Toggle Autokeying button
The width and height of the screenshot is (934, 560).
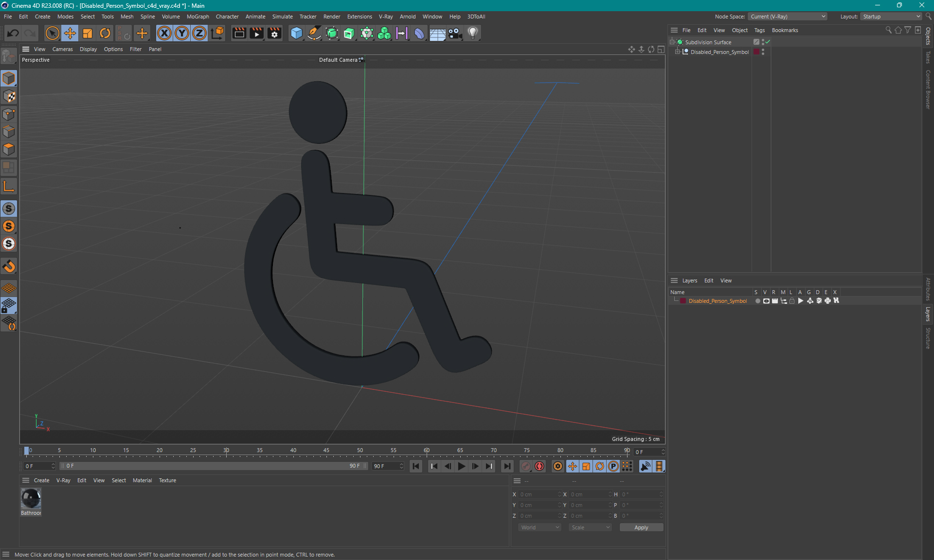(539, 466)
